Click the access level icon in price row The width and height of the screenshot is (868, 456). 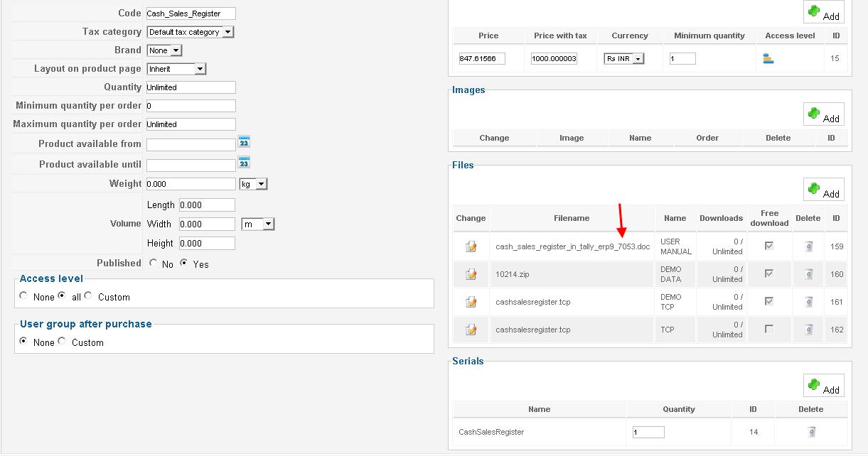pos(768,58)
